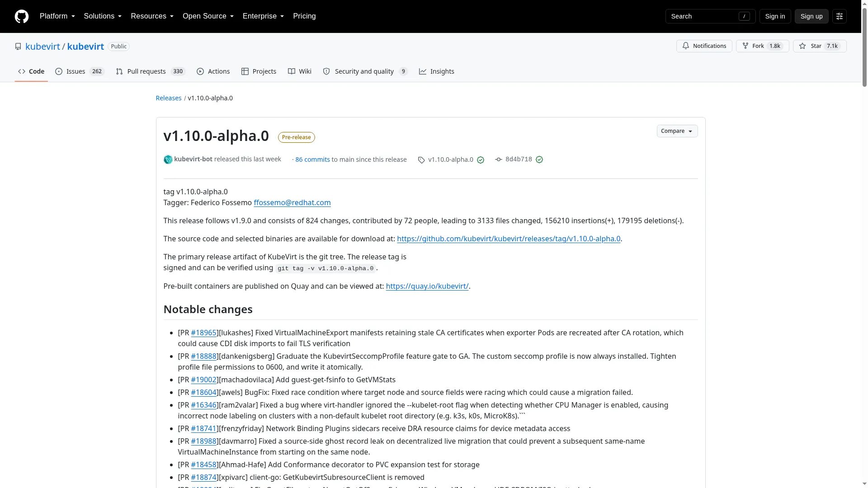Viewport: 868px width, 488px height.
Task: Open PR #18988 link
Action: (203, 441)
